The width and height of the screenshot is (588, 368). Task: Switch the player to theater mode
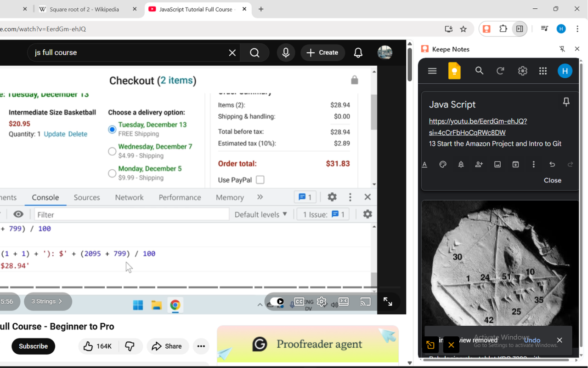click(344, 302)
